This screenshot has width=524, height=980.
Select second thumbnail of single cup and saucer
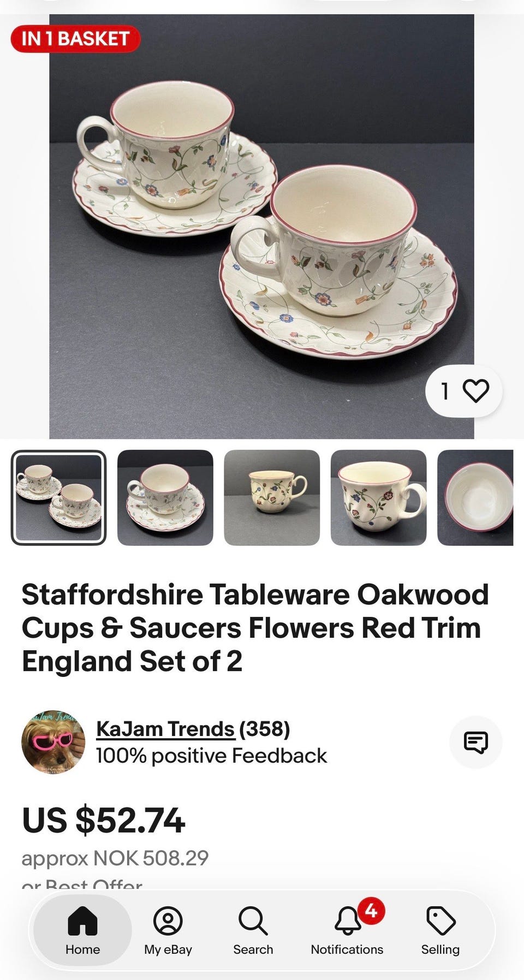[x=165, y=497]
